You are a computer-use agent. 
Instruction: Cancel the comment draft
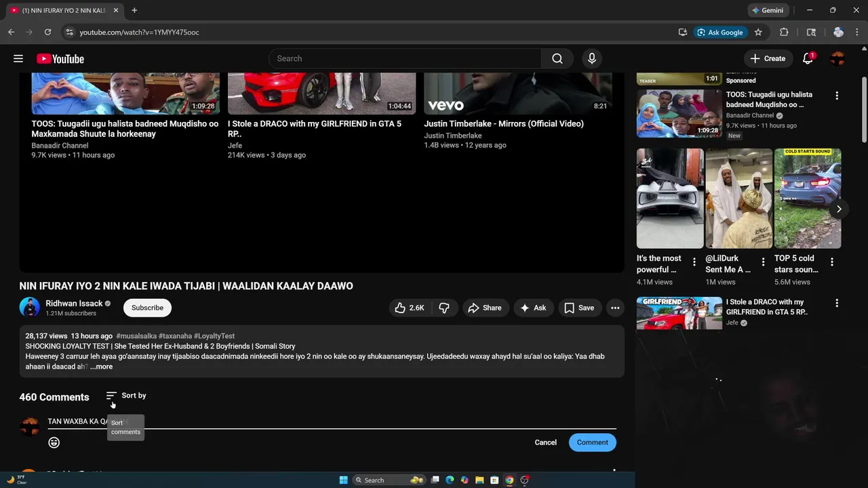point(545,443)
